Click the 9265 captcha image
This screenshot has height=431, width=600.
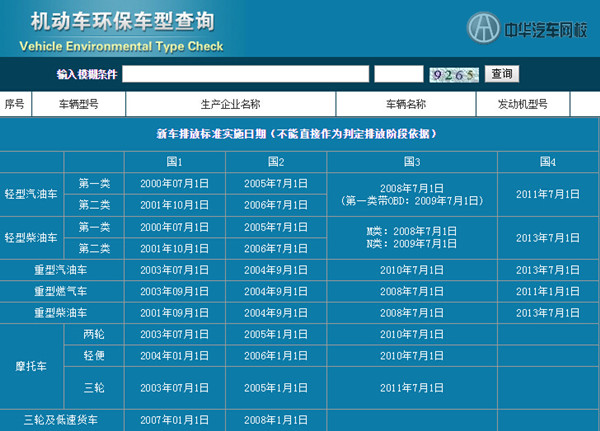454,74
